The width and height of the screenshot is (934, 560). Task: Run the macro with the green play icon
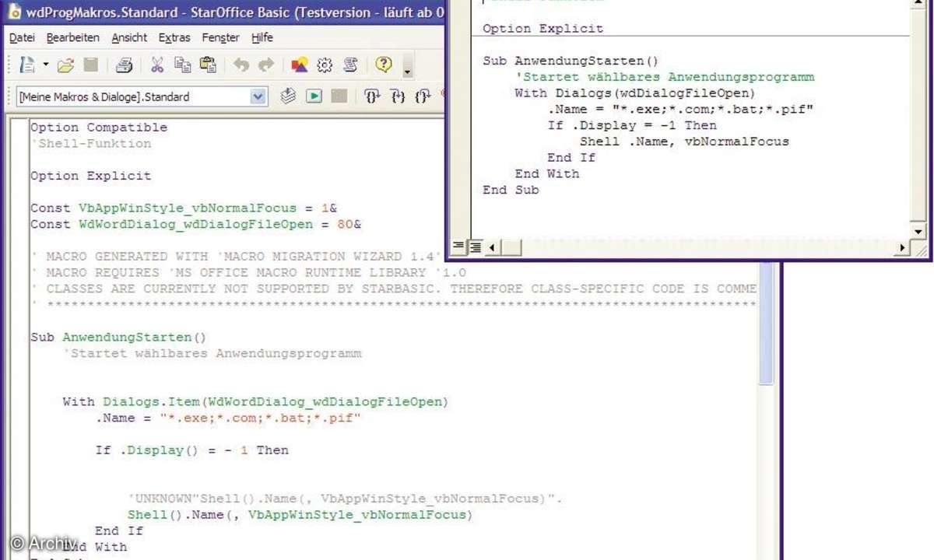click(314, 96)
